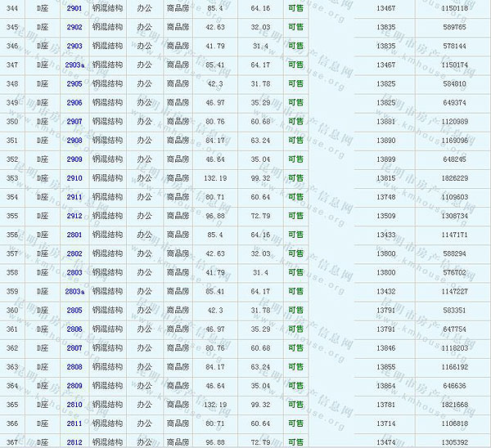Click room 2801 link
Screen dimensions: 491x448
[x=74, y=235]
